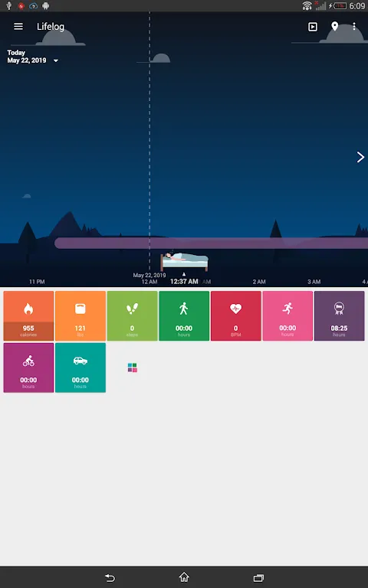Tap the Android back navigation button
This screenshot has height=588, width=368.
(110, 577)
